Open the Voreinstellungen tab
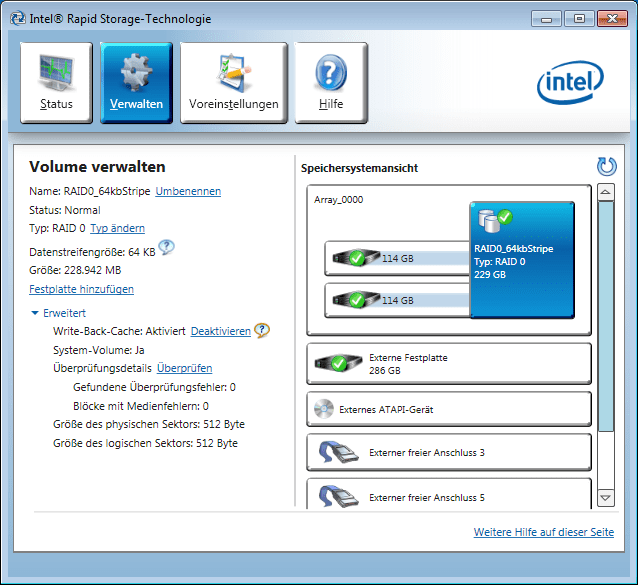 point(234,83)
